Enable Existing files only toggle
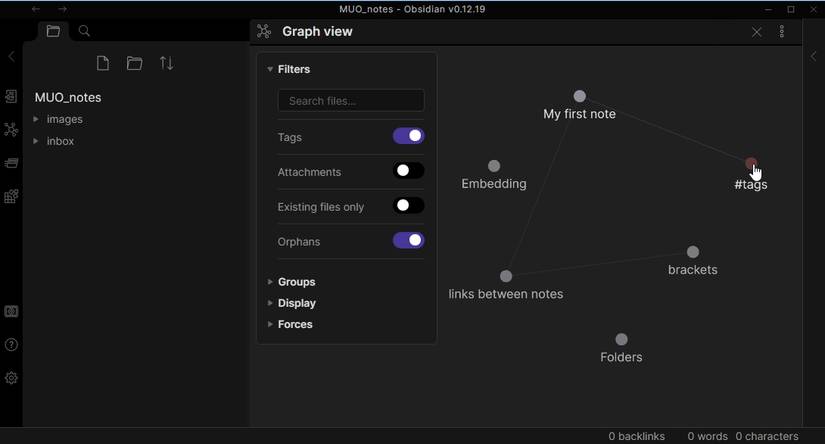Image resolution: width=825 pixels, height=444 pixels. point(409,206)
